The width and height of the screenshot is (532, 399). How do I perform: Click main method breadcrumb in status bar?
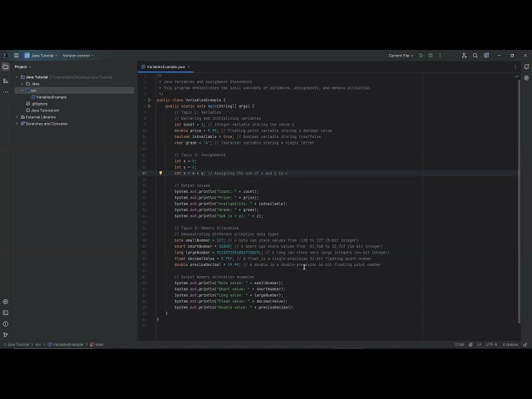click(x=97, y=344)
